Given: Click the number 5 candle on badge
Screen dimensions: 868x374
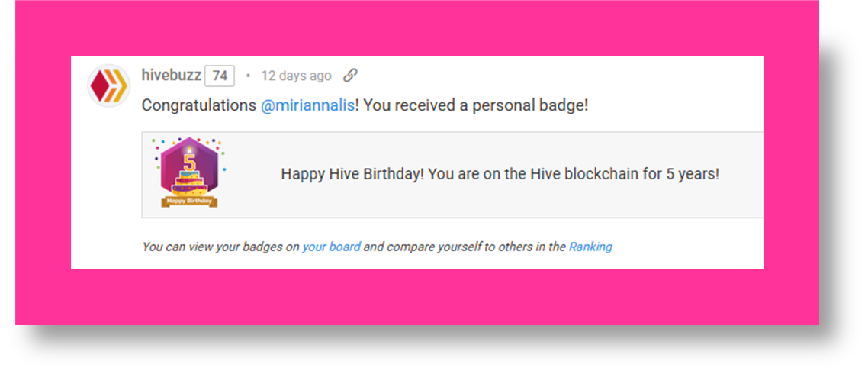Looking at the screenshot, I should point(189,163).
